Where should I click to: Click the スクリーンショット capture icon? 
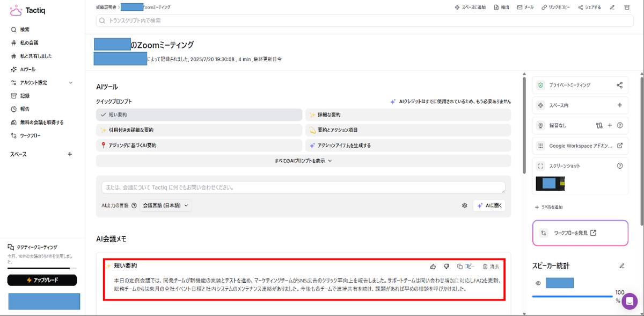click(x=540, y=166)
